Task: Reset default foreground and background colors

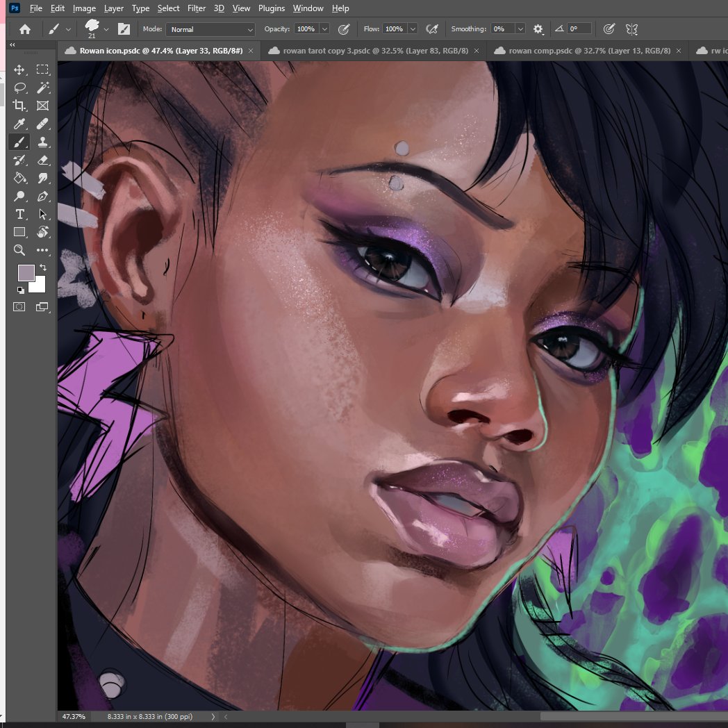Action: [x=20, y=290]
